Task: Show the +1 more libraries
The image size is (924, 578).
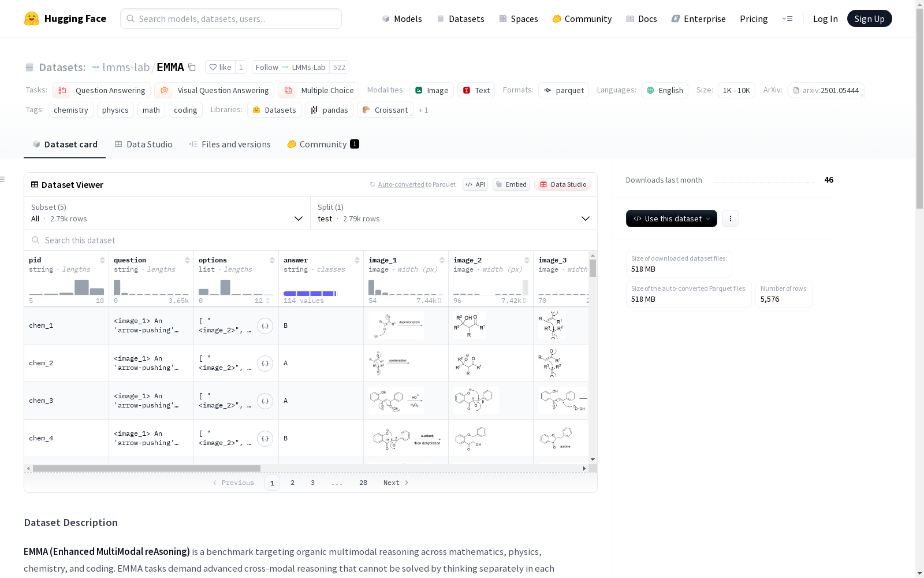Action: click(423, 110)
